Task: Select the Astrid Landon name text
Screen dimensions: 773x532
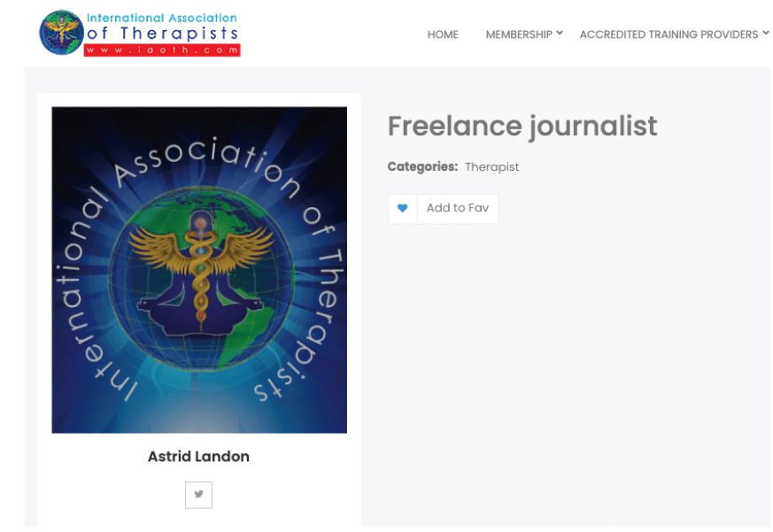Action: coord(198,457)
